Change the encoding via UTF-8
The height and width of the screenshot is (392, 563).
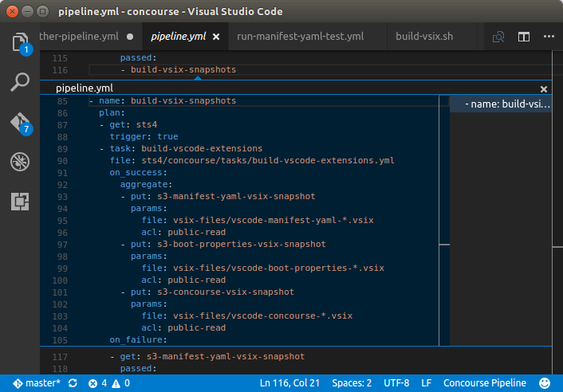(x=396, y=383)
